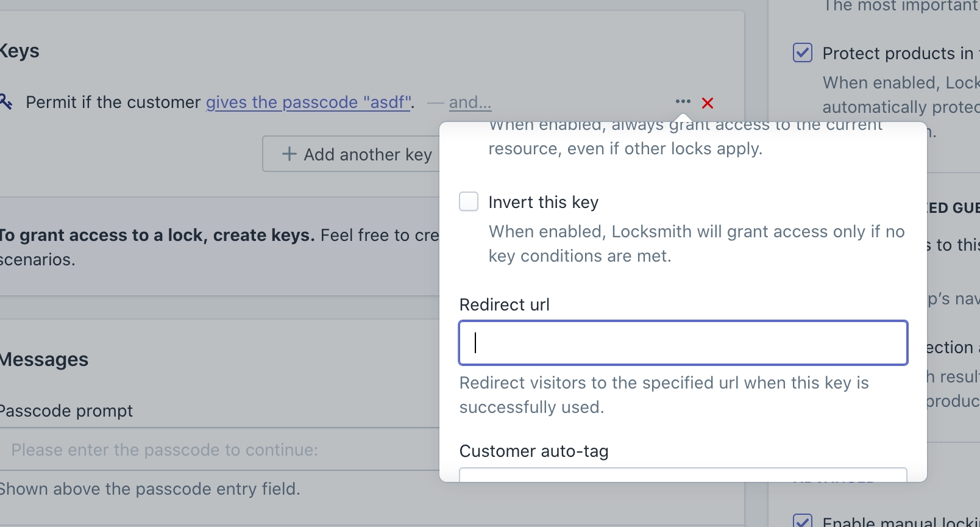Enable the Invert this key checkbox

pyautogui.click(x=469, y=201)
